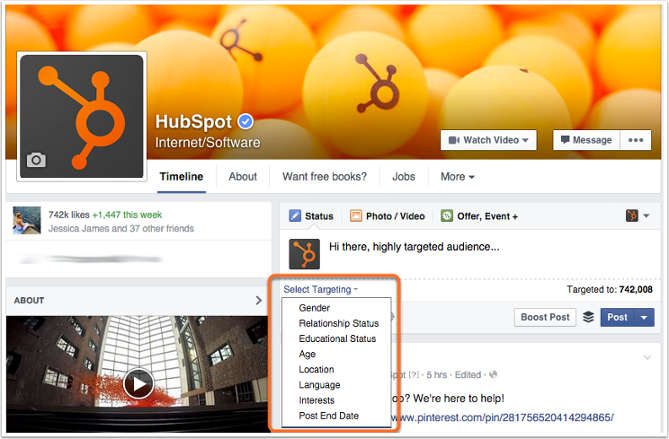Click Jessica James and 37 other friends
This screenshot has width=669, height=439.
(121, 229)
